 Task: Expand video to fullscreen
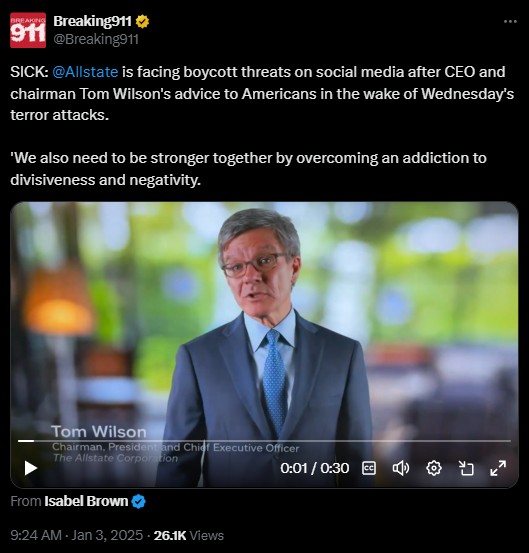(498, 468)
